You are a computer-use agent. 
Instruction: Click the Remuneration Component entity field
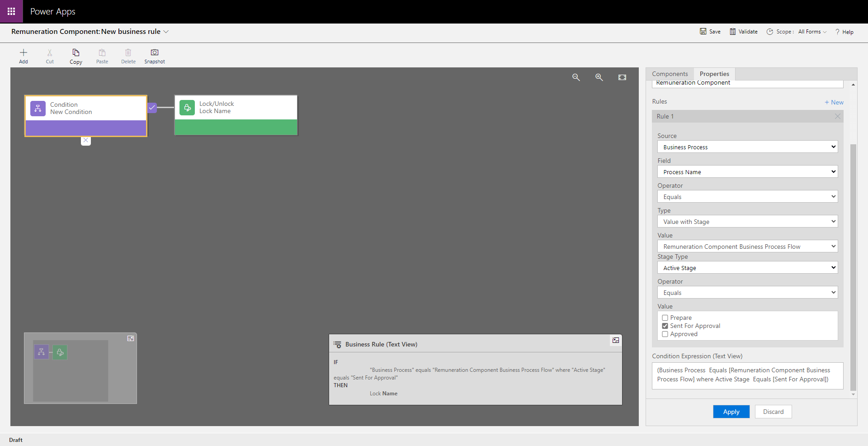(x=747, y=83)
